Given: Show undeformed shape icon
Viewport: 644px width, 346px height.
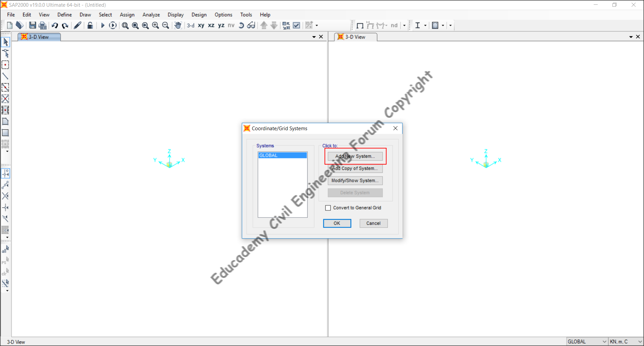Looking at the screenshot, I should (360, 25).
